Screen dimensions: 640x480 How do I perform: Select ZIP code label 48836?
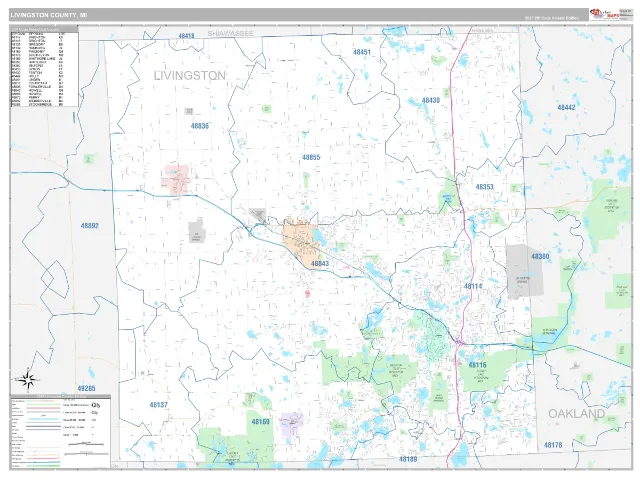pos(200,126)
